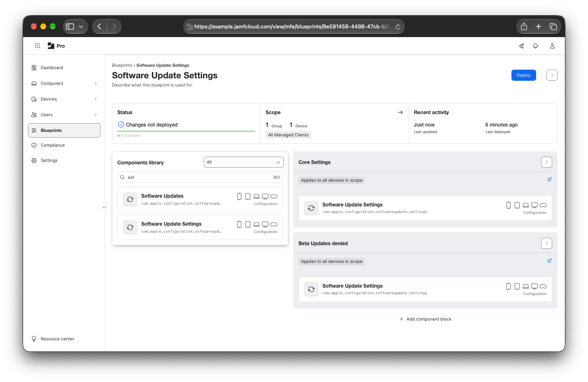The height and width of the screenshot is (382, 588).
Task: Click the Safari address bar
Action: pos(294,26)
